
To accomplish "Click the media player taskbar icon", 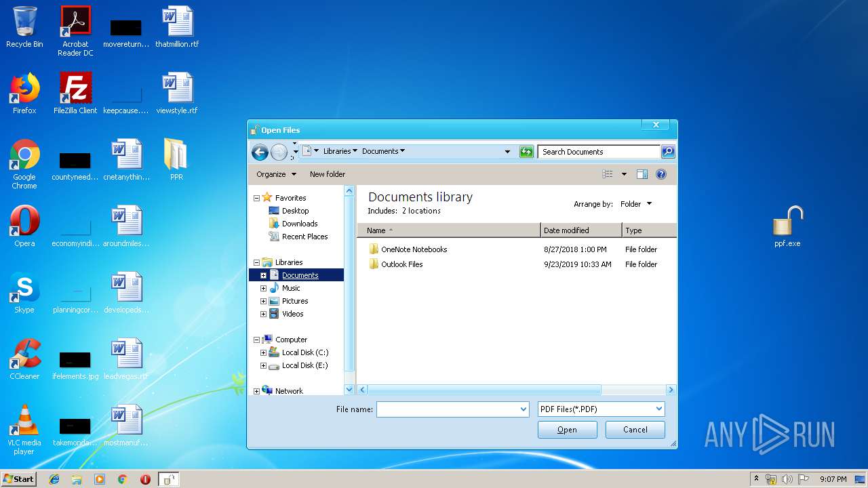I will point(100,479).
